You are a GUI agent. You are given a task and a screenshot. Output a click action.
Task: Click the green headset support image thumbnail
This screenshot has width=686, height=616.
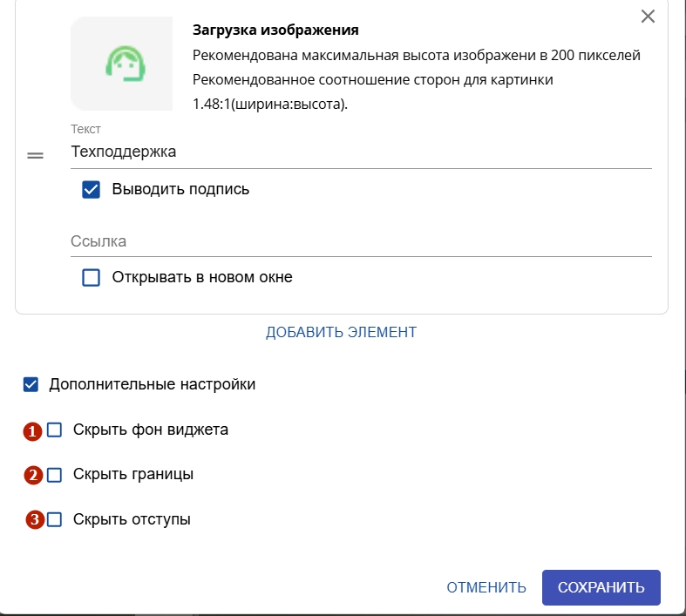pos(122,64)
